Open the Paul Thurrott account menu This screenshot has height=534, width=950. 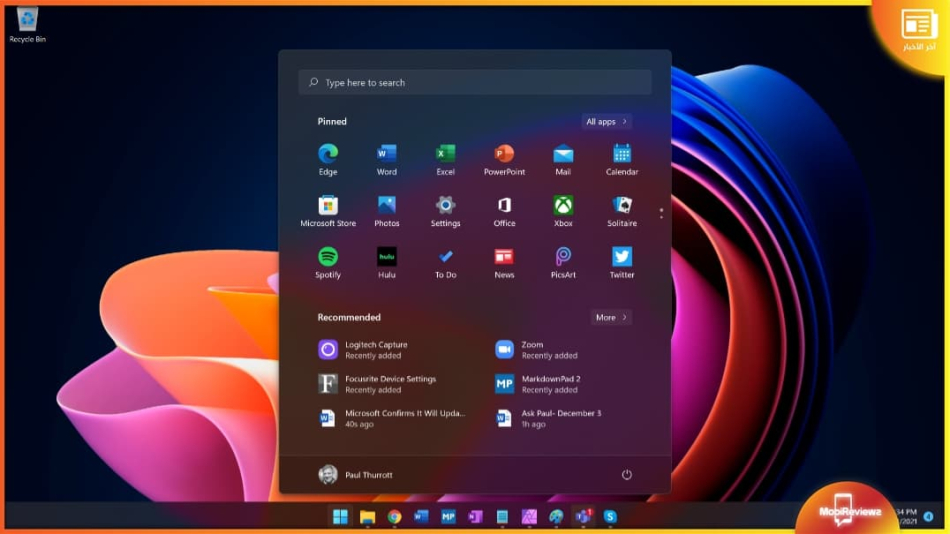pos(356,475)
